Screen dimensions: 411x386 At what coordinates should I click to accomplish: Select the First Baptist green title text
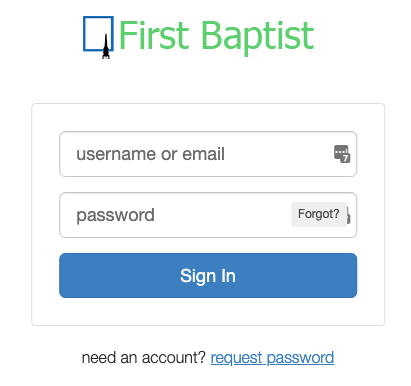coord(216,35)
